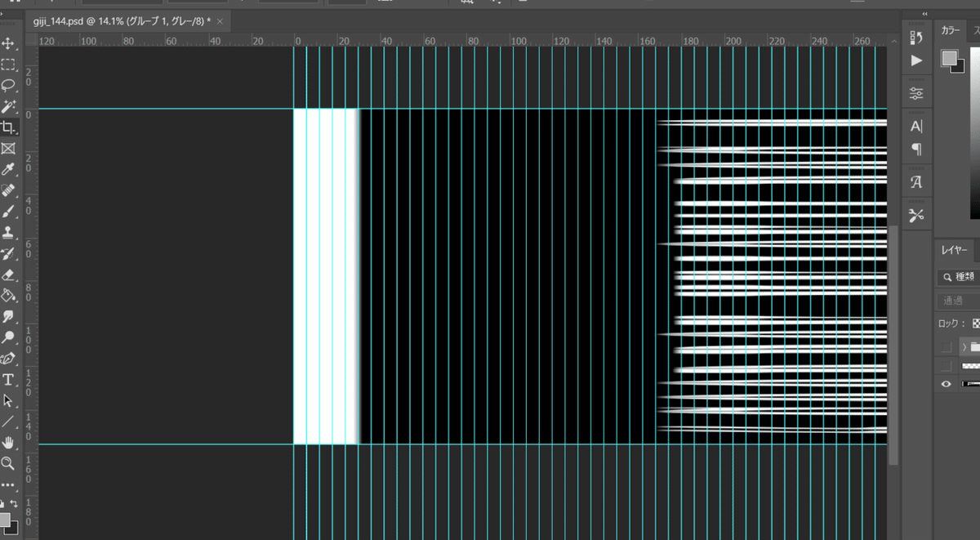Select the Hand tool
This screenshot has width=980, height=540.
pyautogui.click(x=8, y=442)
